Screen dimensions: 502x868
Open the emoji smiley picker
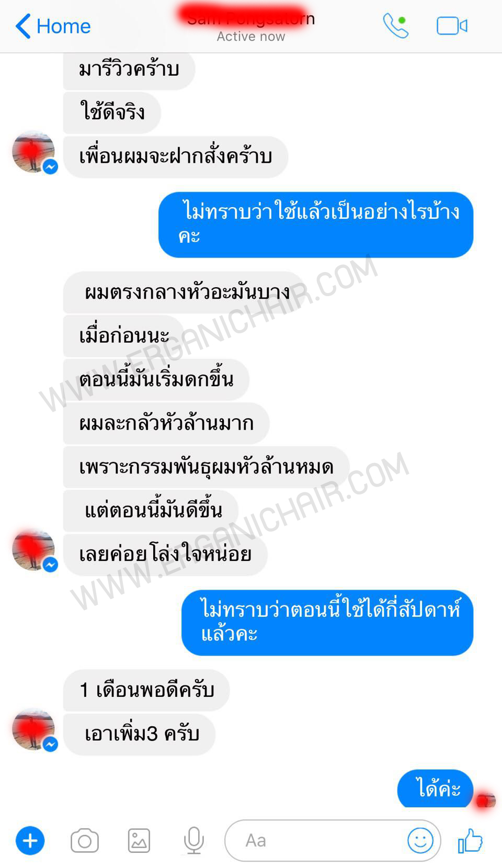click(420, 840)
